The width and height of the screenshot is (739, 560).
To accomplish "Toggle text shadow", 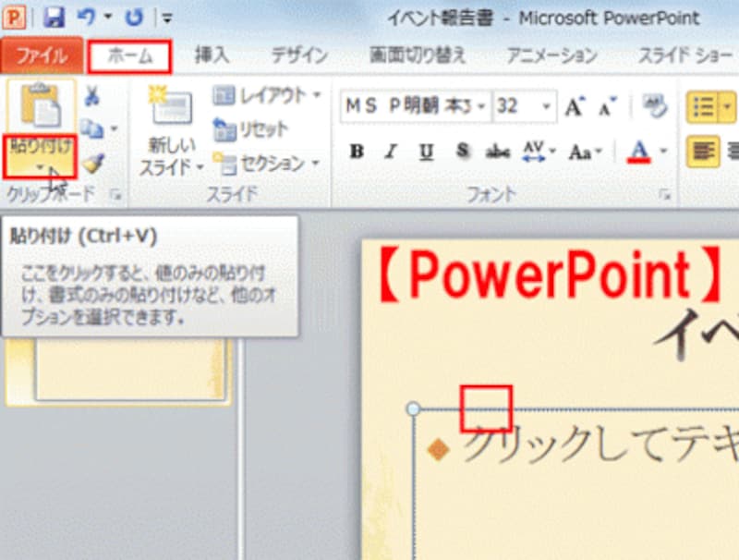I will tap(463, 152).
